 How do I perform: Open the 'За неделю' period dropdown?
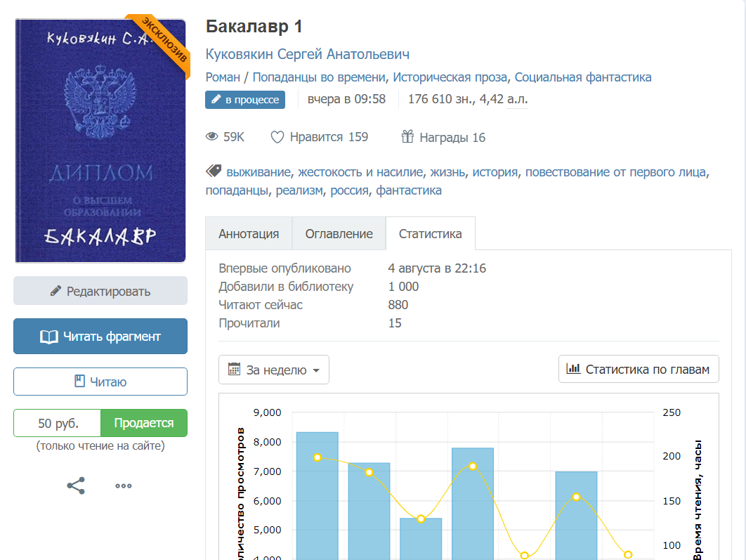click(x=273, y=370)
